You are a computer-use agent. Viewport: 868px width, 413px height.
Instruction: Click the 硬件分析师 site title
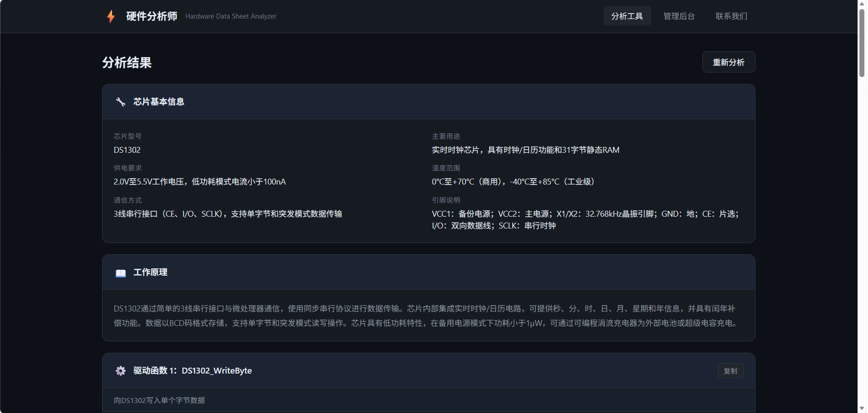152,16
